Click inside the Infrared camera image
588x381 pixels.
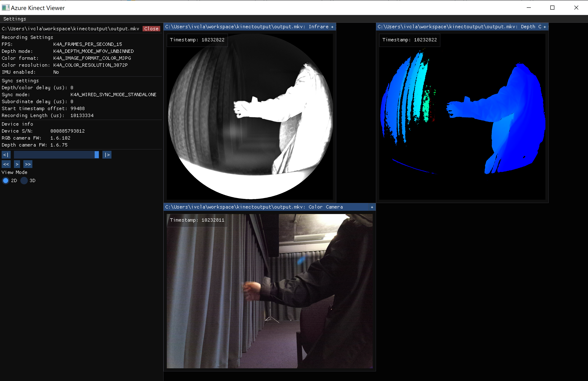250,116
